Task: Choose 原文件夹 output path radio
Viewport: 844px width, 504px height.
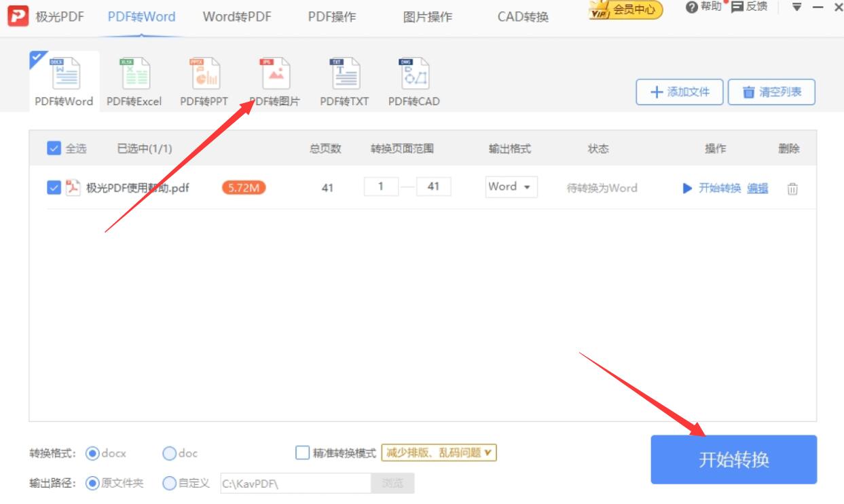Action: coord(93,484)
